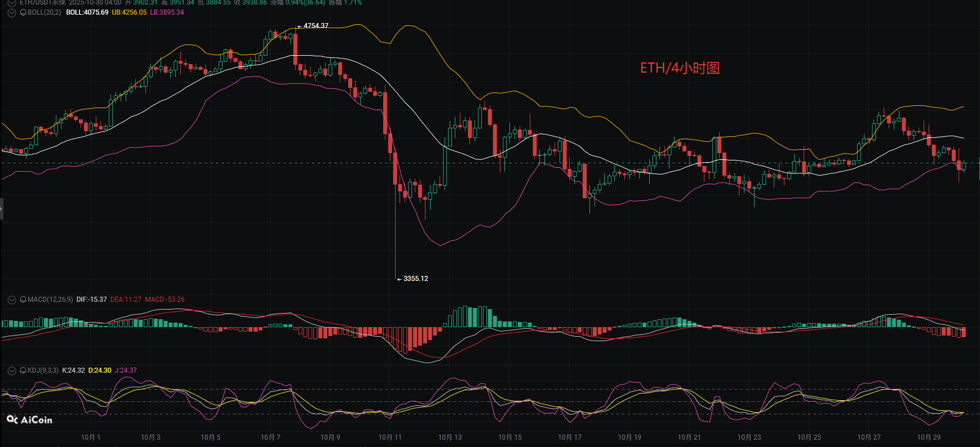980x447 pixels.
Task: Collapse the ETH/USDT header row chevron
Action: click(x=11, y=3)
